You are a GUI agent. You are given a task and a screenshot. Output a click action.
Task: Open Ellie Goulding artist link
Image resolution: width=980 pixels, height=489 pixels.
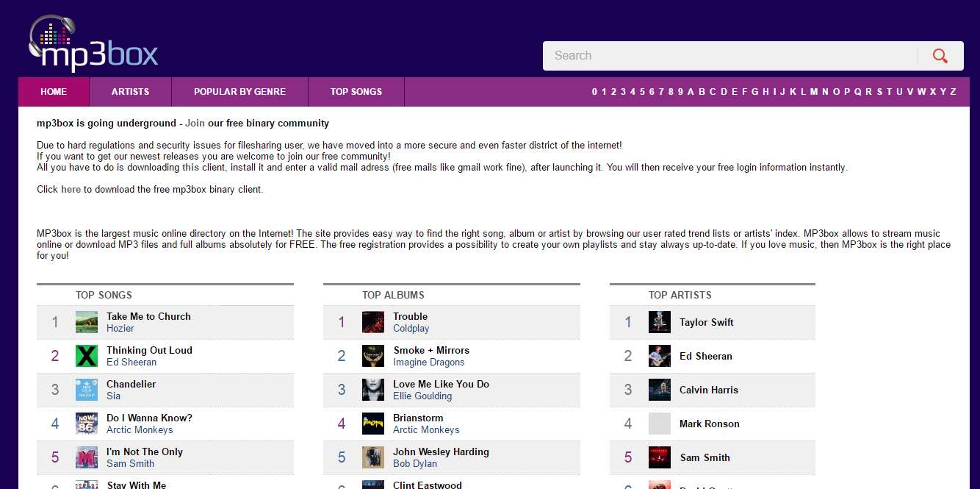pos(422,396)
